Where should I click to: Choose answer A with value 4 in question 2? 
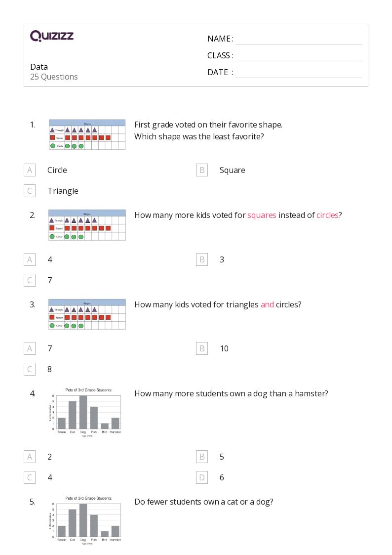pyautogui.click(x=30, y=260)
